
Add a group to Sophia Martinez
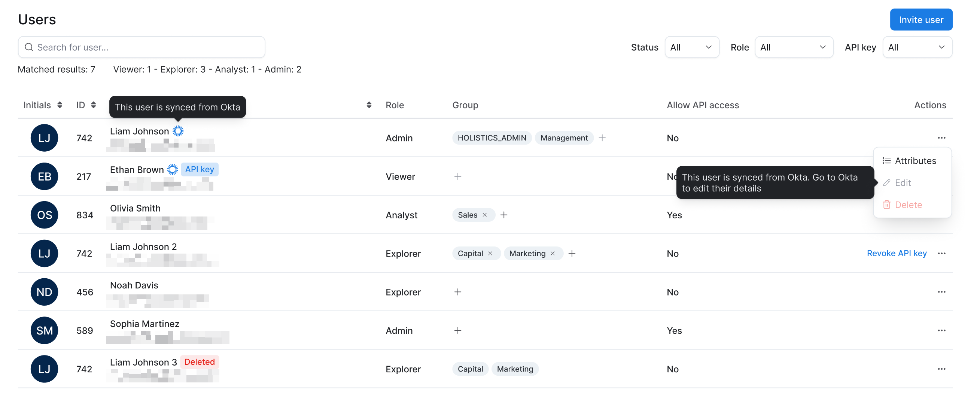(458, 330)
